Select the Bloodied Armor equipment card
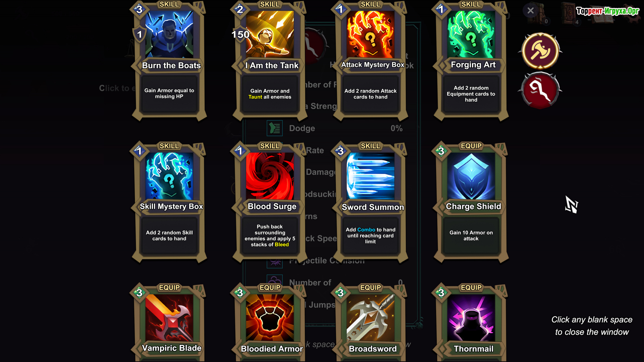Screen dimensions: 644x362 click(x=270, y=323)
